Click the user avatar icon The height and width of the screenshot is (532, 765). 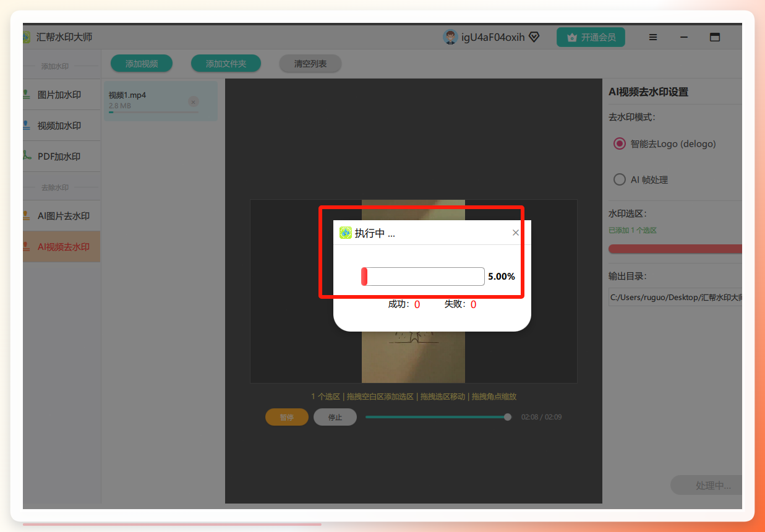450,37
